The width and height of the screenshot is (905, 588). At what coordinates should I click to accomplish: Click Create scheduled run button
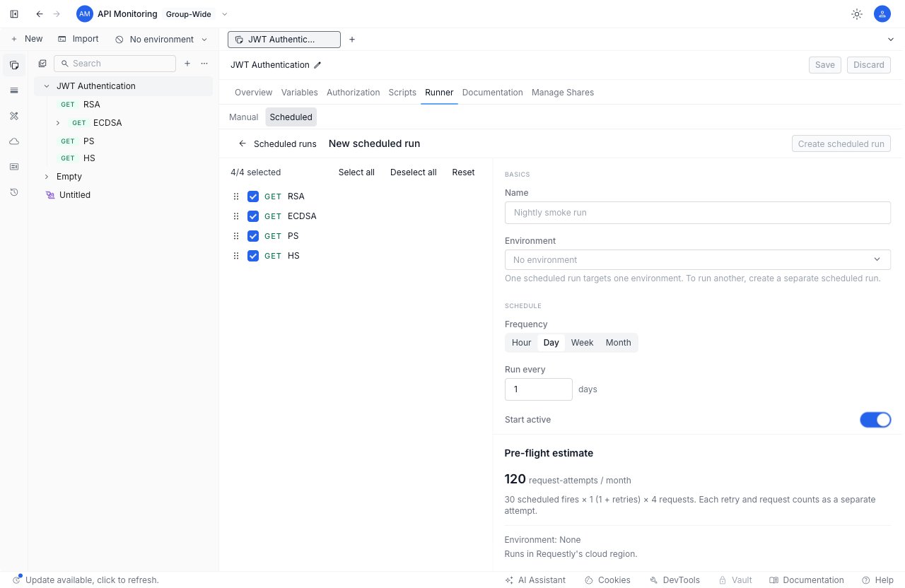(x=841, y=143)
